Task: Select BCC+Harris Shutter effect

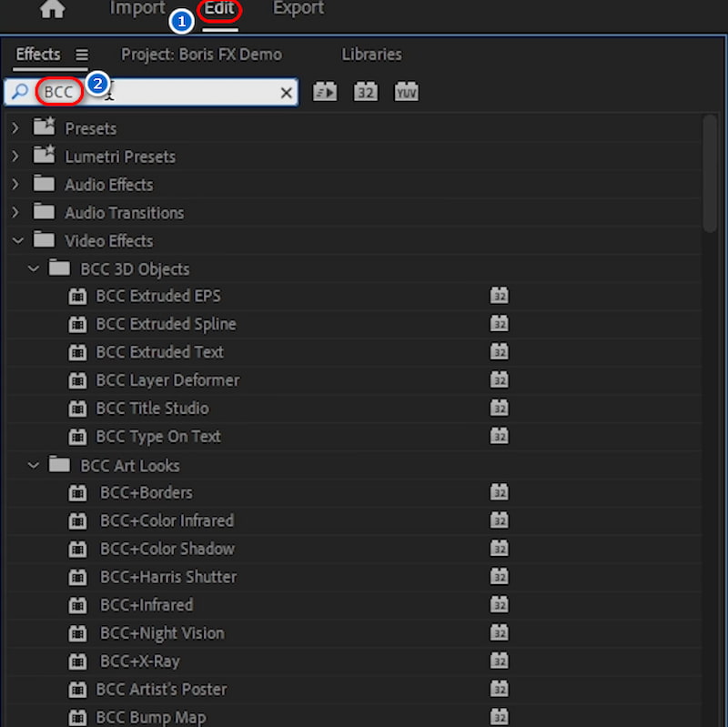Action: pos(168,577)
